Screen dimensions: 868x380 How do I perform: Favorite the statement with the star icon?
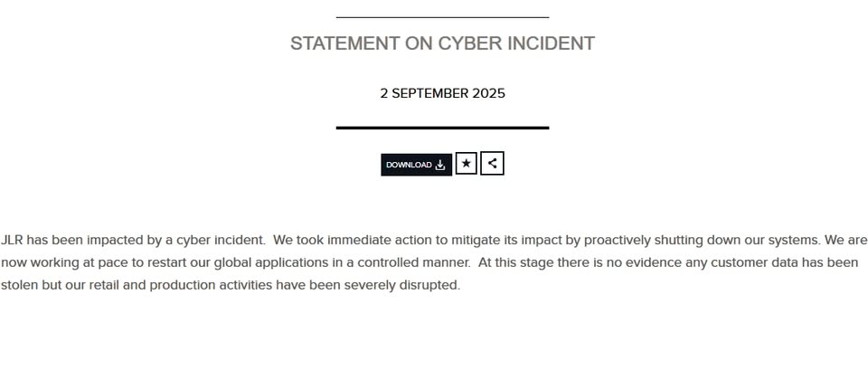(x=466, y=164)
